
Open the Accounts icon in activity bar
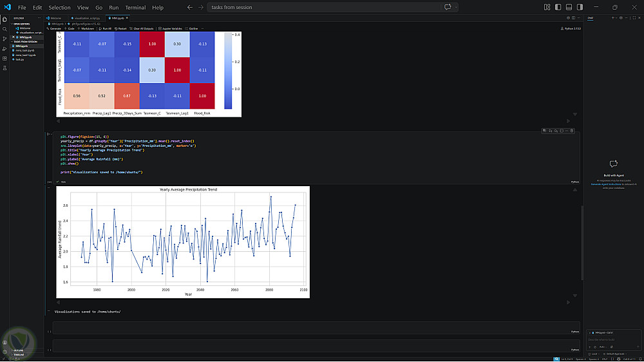[x=5, y=342]
